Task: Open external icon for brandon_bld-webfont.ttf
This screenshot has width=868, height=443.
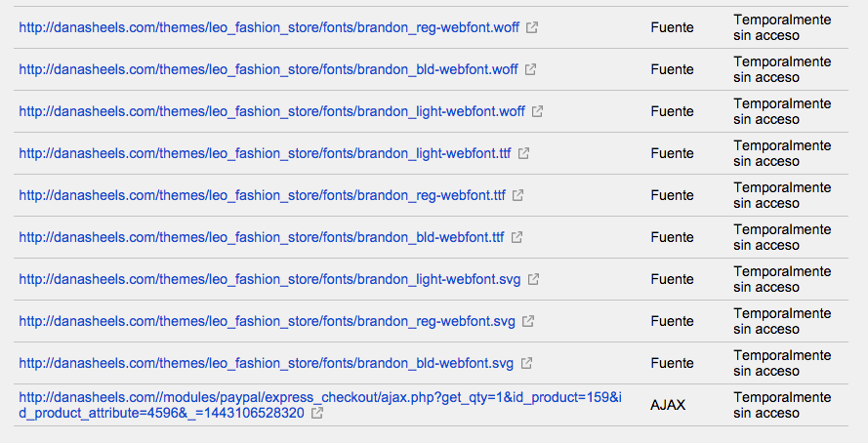Action: pyautogui.click(x=517, y=237)
